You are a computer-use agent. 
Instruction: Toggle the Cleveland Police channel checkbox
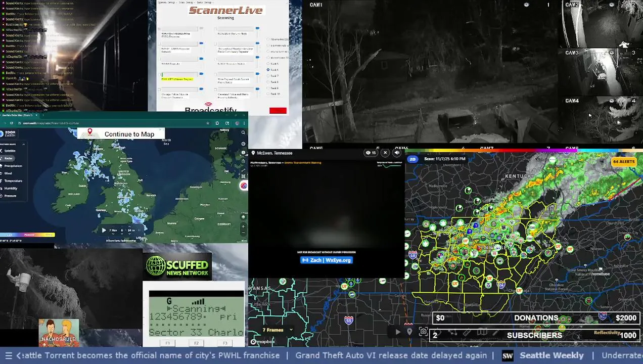coord(215,89)
